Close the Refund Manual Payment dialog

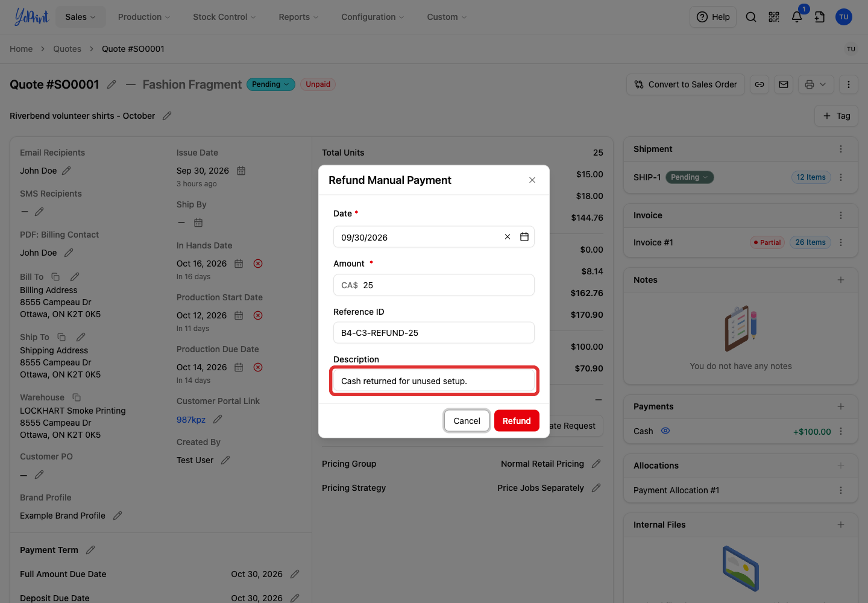pyautogui.click(x=532, y=180)
